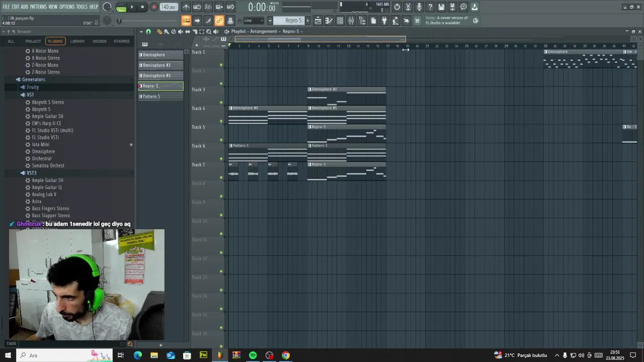
Task: Select the playlist mute tool speaker icon
Action: [181, 32]
